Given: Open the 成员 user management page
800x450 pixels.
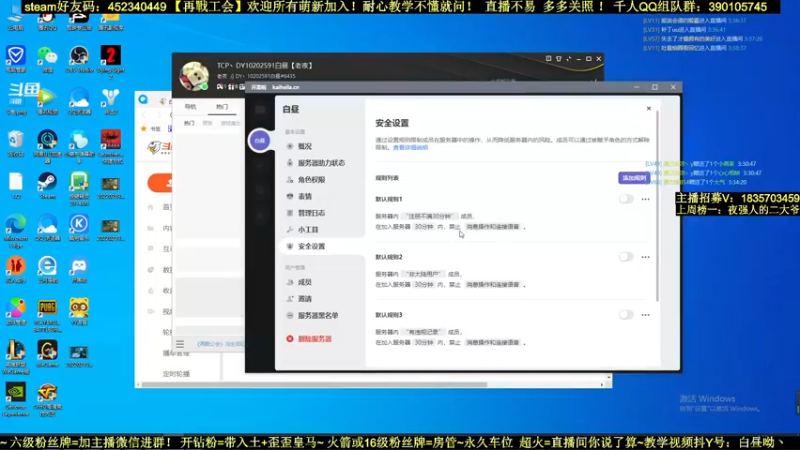Looking at the screenshot, I should (305, 282).
